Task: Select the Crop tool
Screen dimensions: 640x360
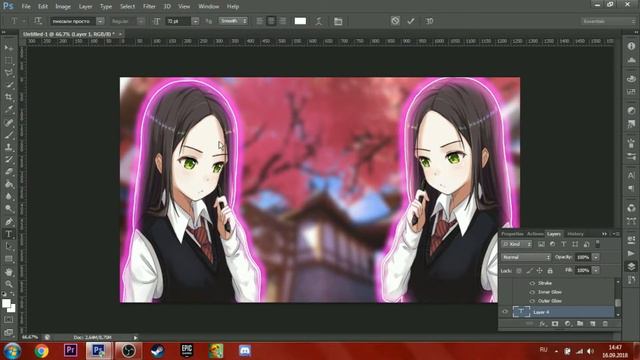Action: coord(9,97)
